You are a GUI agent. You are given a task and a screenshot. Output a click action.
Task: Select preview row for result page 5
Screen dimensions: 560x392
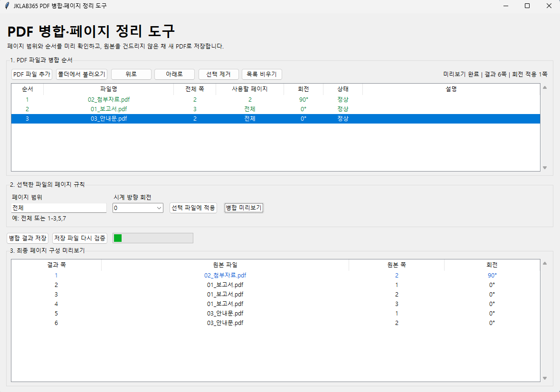point(275,314)
